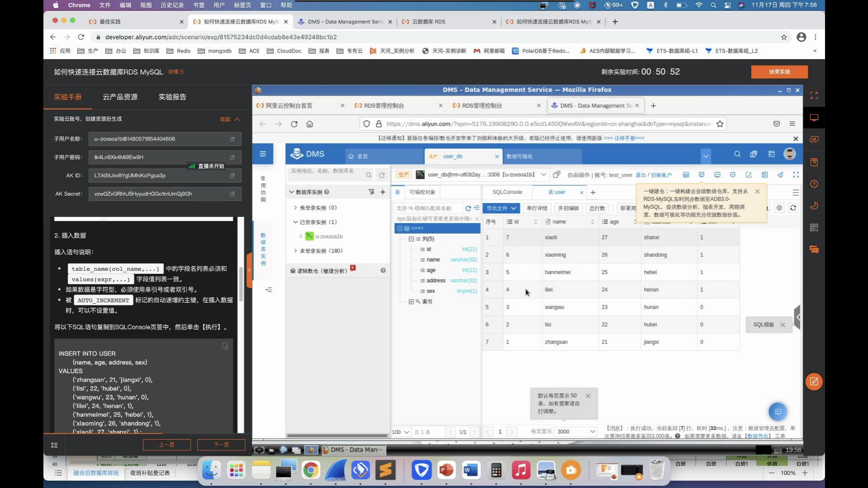Open the rows-per-page dropdown showing 3000
This screenshot has width=868, height=488.
(576, 432)
